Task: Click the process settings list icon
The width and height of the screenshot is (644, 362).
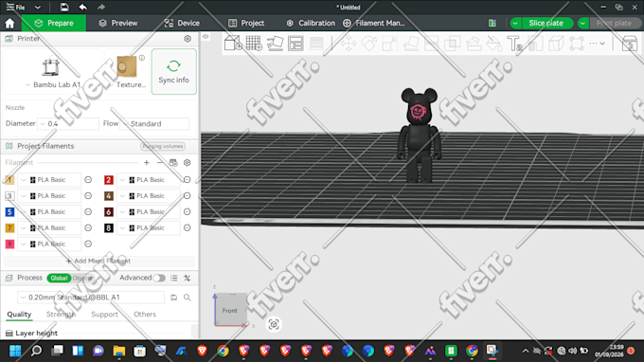Action: [x=174, y=279]
